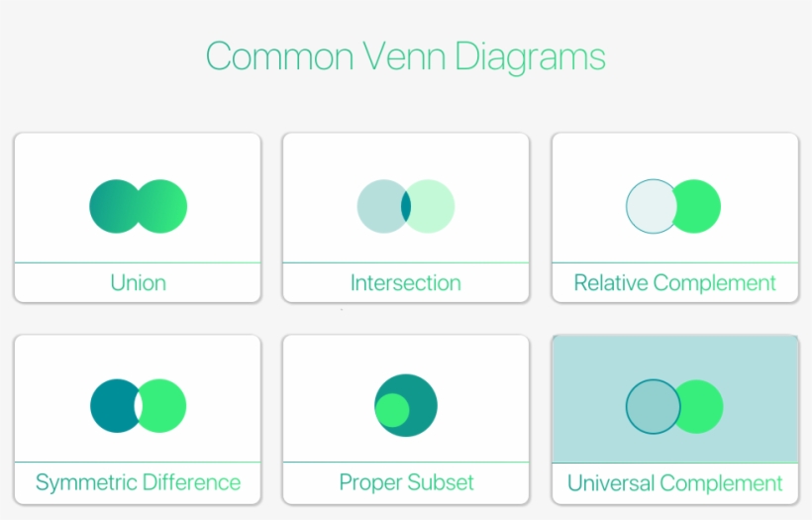Select the Intersection diagram icon
Image resolution: width=812 pixels, height=520 pixels.
(405, 207)
